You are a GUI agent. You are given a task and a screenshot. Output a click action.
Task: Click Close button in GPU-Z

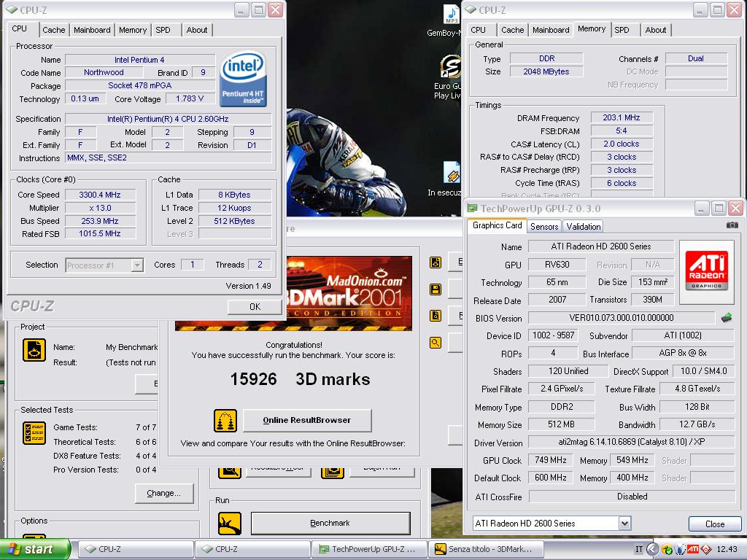click(x=715, y=524)
